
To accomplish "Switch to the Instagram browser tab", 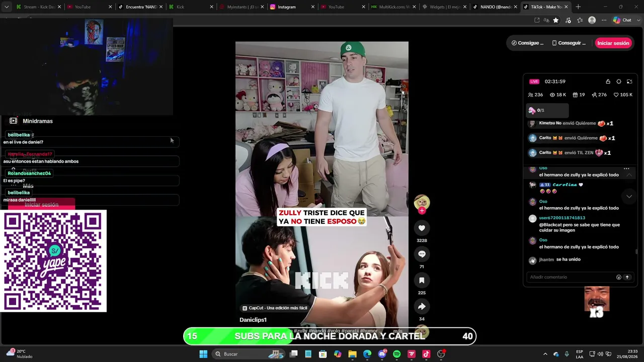I will click(x=291, y=7).
